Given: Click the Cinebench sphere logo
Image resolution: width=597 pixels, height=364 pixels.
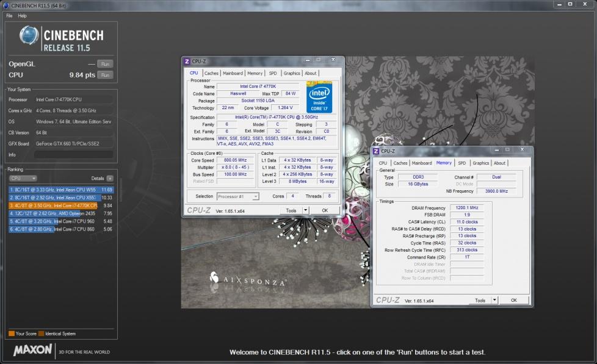Looking at the screenshot, I should pos(29,35).
